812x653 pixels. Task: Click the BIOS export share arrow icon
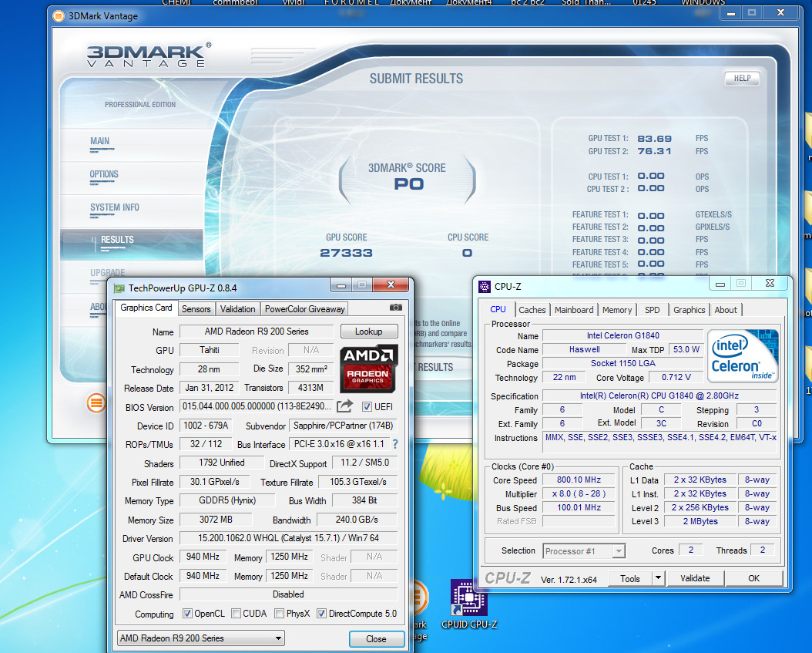click(x=345, y=406)
